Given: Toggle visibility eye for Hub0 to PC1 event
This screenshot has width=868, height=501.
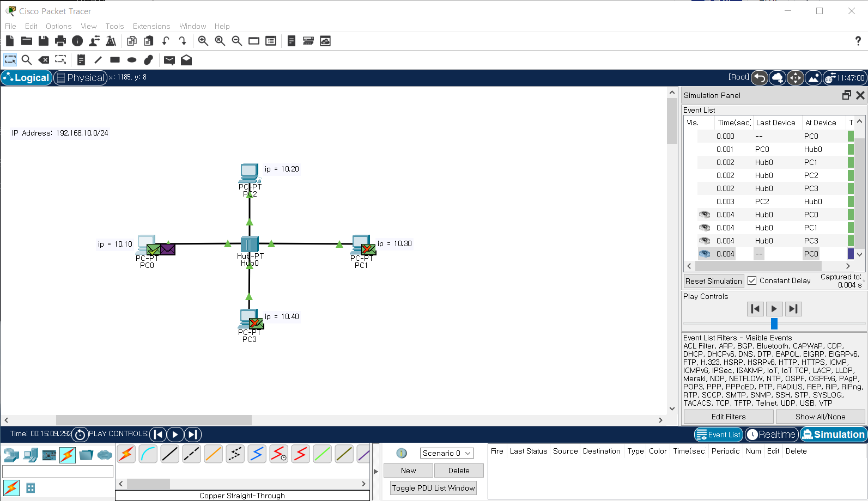Looking at the screenshot, I should [x=705, y=228].
